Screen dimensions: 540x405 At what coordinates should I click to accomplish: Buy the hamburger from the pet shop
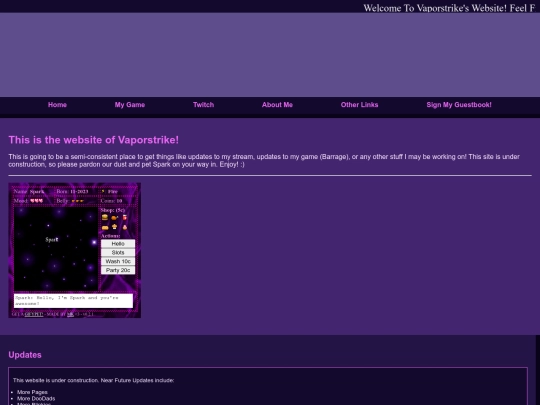(105, 217)
